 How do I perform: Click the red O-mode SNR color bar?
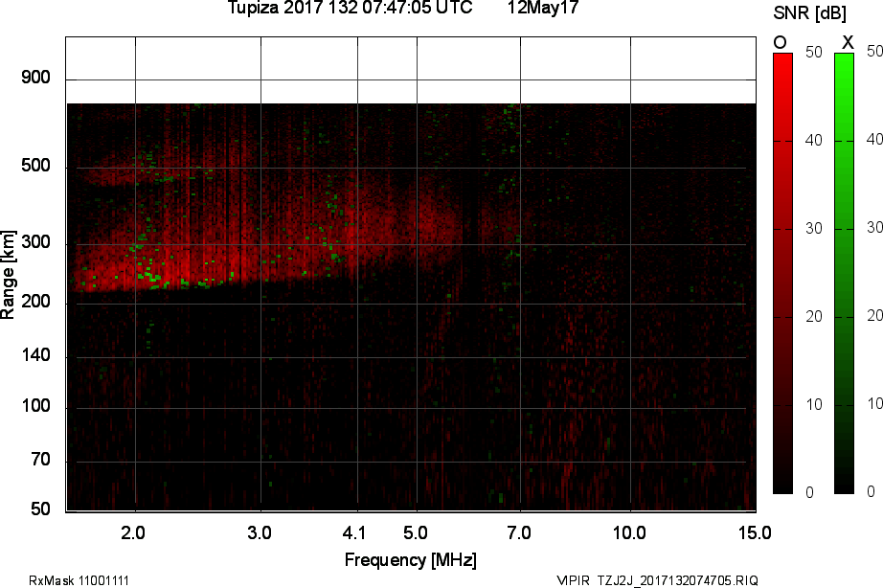pyautogui.click(x=782, y=273)
